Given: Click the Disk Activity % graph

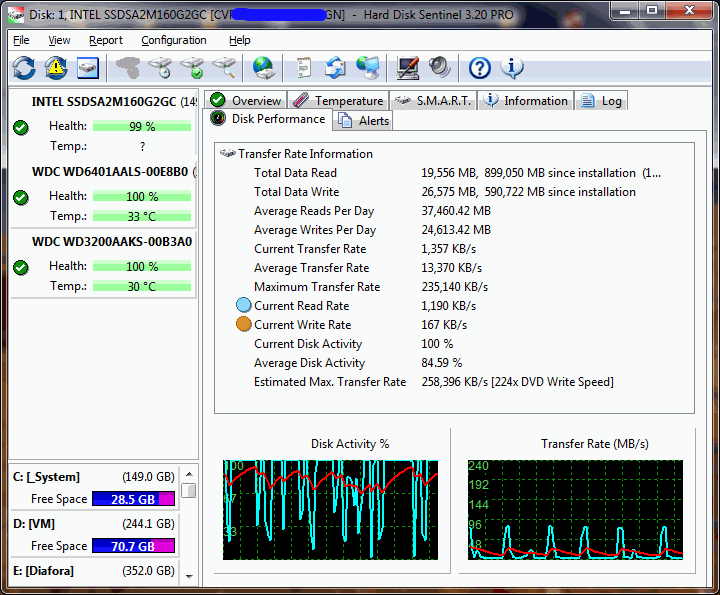Looking at the screenshot, I should (x=330, y=510).
